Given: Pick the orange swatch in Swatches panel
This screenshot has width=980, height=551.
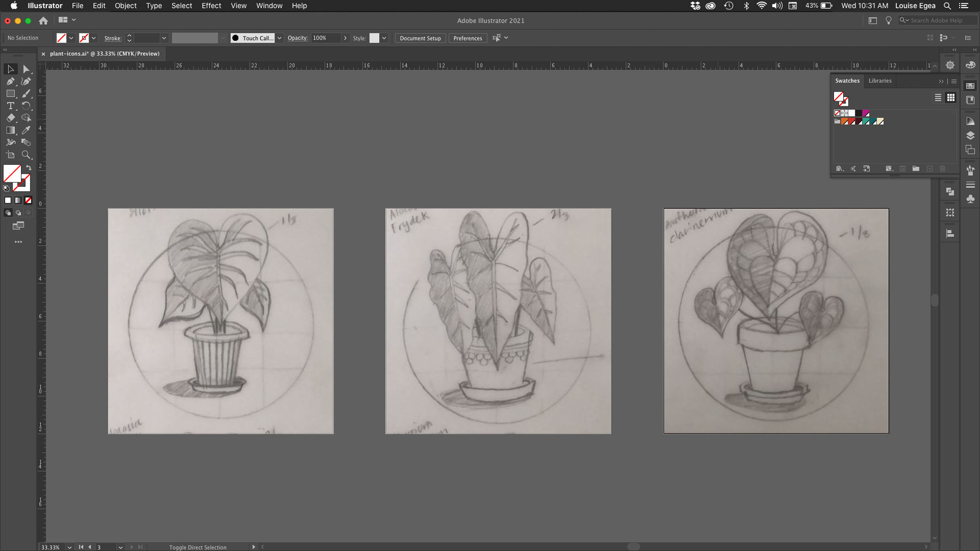Looking at the screenshot, I should pos(844,121).
